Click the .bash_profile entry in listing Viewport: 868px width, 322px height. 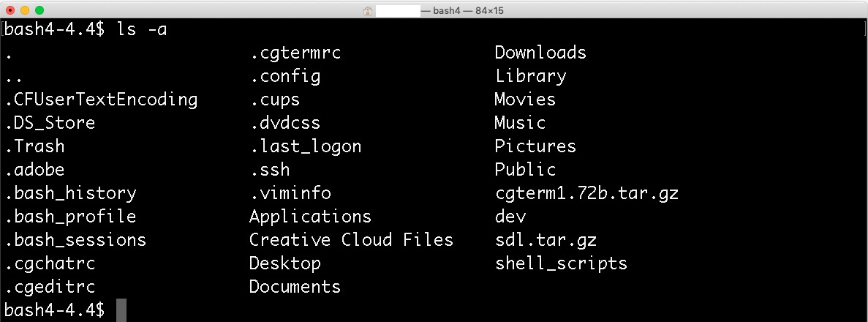(71, 217)
